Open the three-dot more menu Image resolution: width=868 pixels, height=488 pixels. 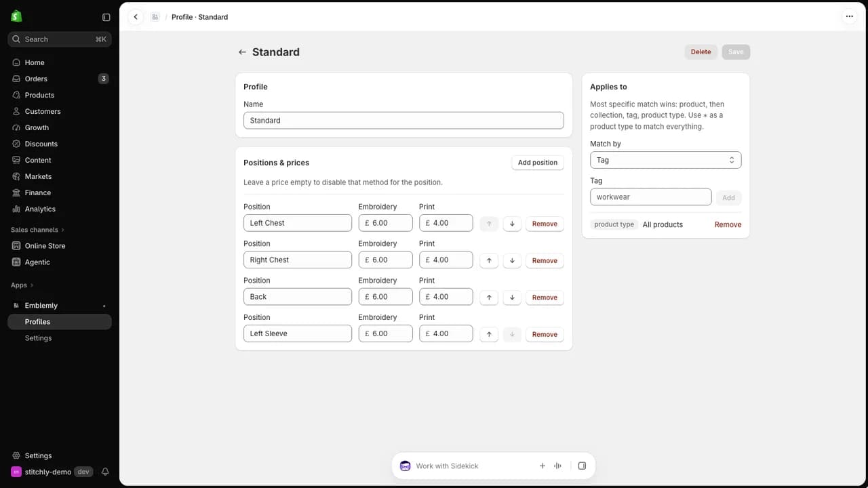click(x=849, y=16)
